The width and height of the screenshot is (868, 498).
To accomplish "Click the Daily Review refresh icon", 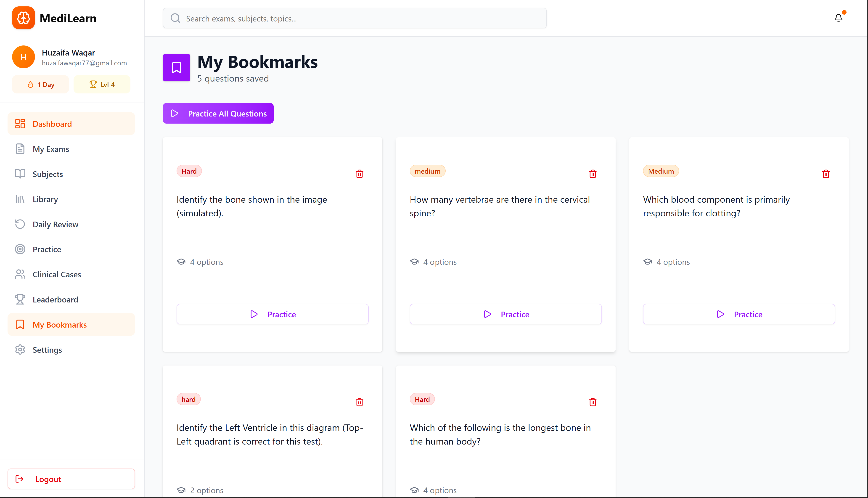I will pos(20,224).
